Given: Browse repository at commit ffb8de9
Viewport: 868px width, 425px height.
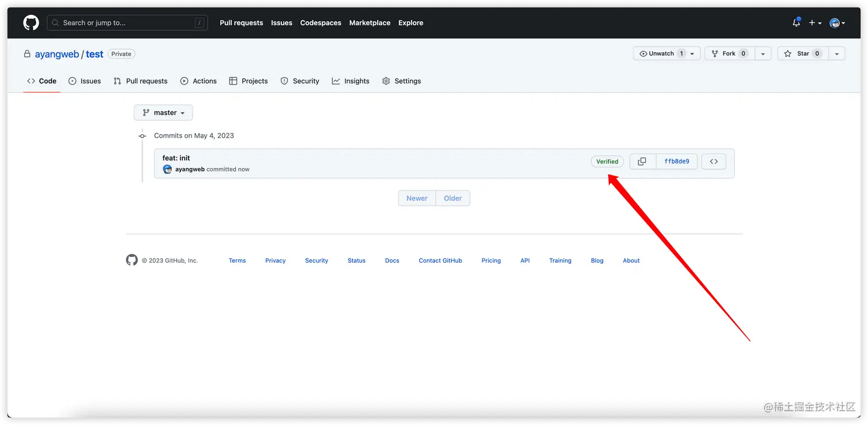Looking at the screenshot, I should click(714, 162).
